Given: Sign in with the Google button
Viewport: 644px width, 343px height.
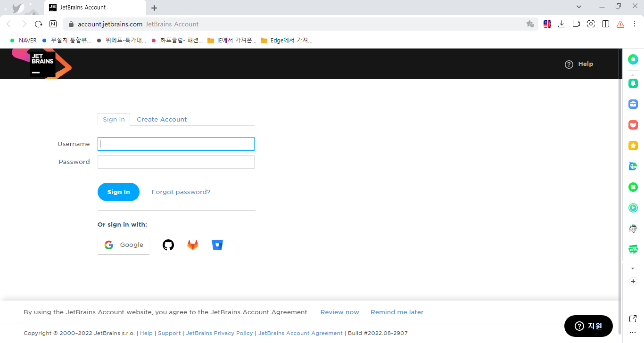Looking at the screenshot, I should 124,245.
